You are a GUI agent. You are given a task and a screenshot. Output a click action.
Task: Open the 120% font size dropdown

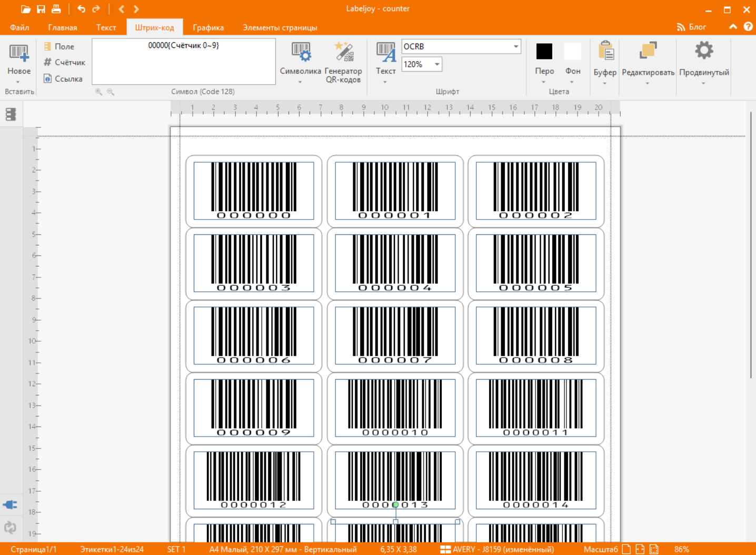(436, 64)
